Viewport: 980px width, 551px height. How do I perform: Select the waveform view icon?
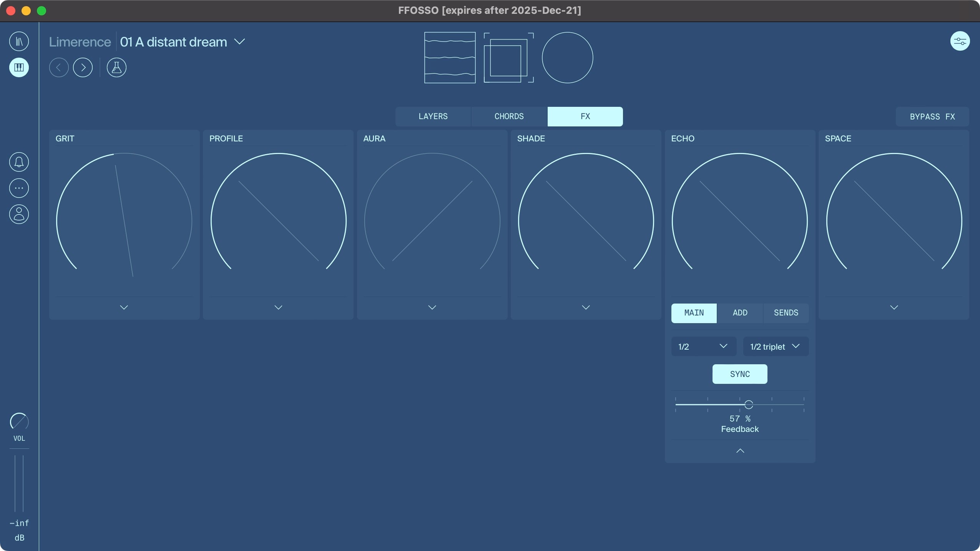(x=449, y=57)
